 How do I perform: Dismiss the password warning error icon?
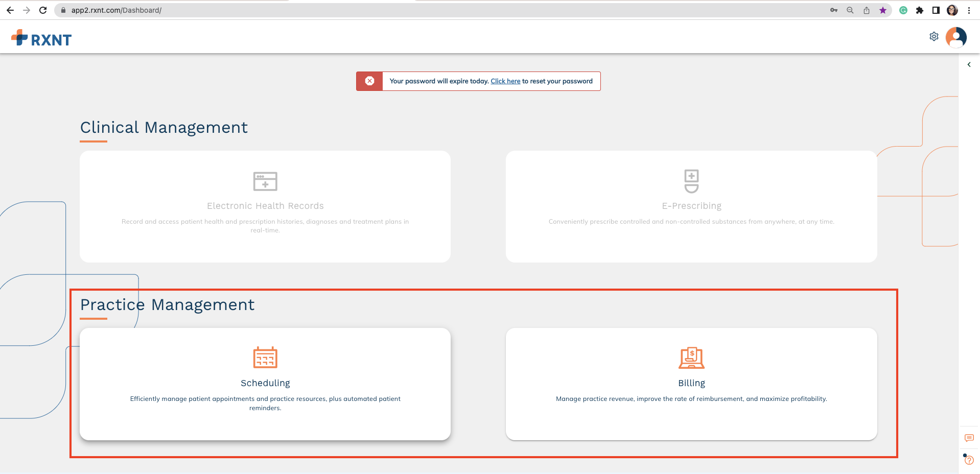(369, 81)
